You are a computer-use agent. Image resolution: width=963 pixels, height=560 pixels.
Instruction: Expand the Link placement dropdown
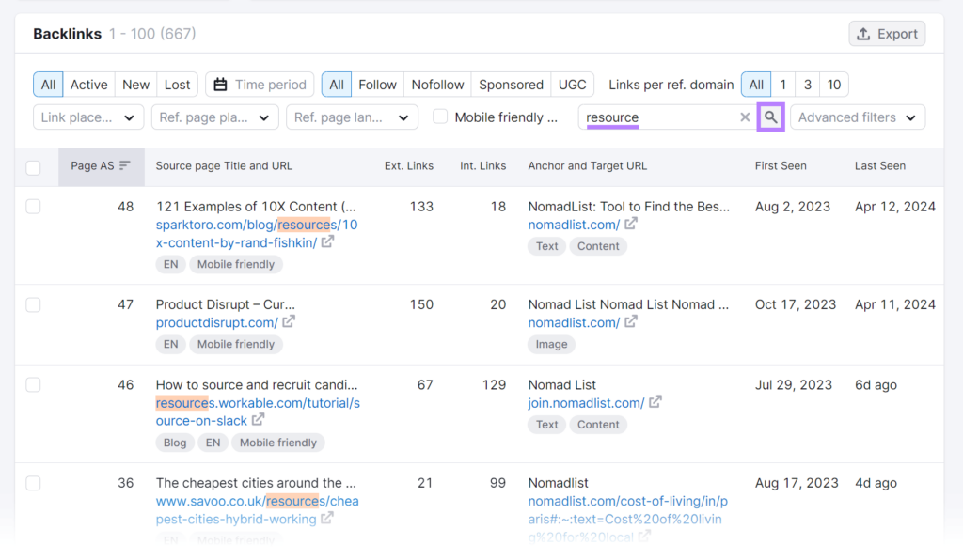coord(88,117)
